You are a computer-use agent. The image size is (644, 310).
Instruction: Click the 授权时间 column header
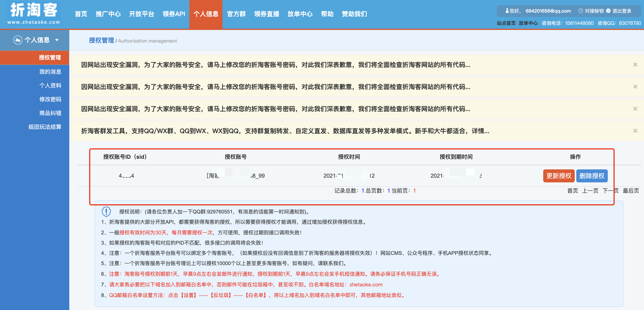349,157
